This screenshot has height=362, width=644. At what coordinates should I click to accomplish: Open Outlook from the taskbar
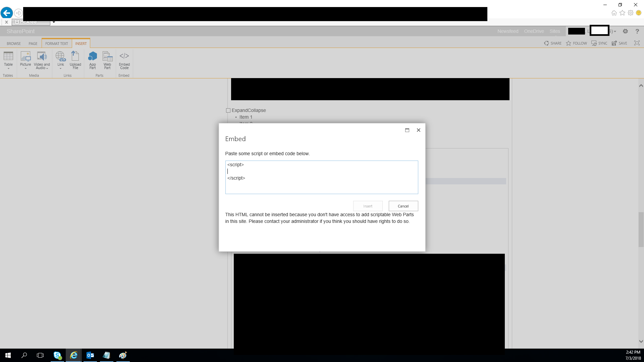(x=90, y=355)
